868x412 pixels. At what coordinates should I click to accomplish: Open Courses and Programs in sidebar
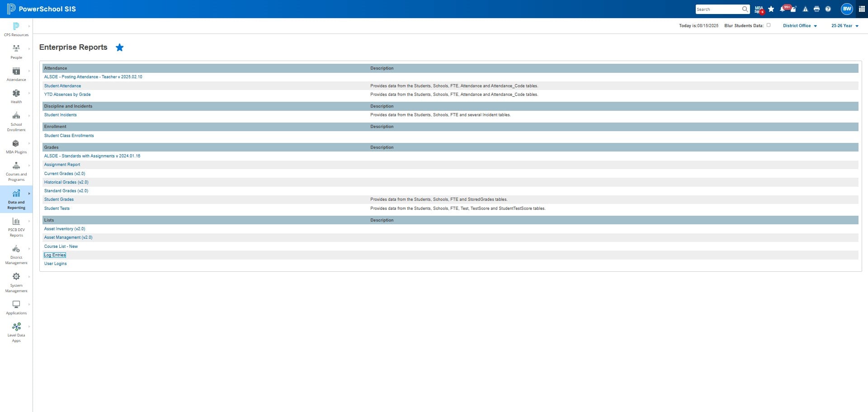[x=16, y=171]
